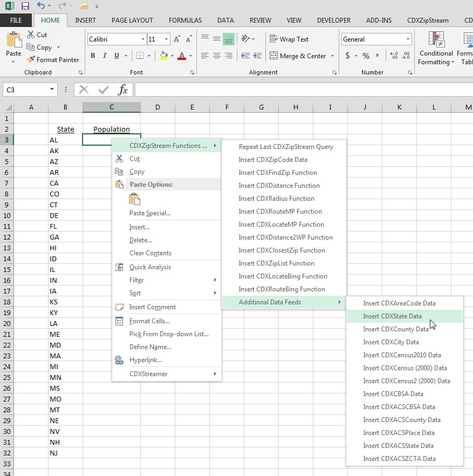Open the font name dropdown showing Calibri
This screenshot has height=476, width=473.
pos(143,39)
